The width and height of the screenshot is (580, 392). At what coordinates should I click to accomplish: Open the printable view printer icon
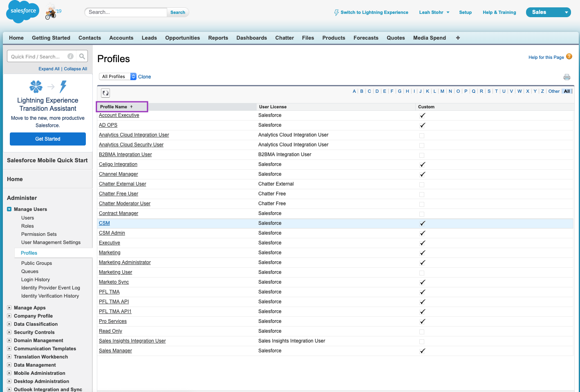coord(567,77)
